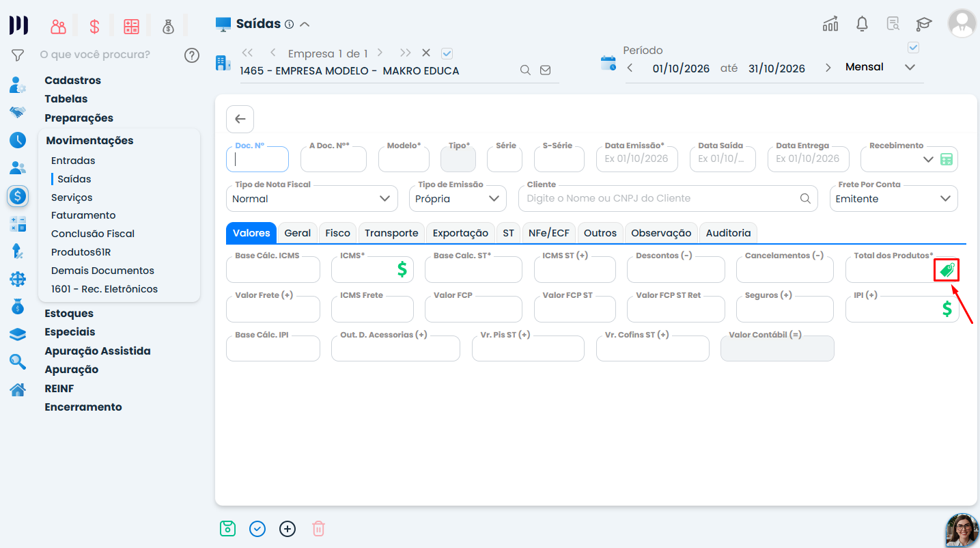
Task: Click the red trash delete icon
Action: click(x=318, y=529)
